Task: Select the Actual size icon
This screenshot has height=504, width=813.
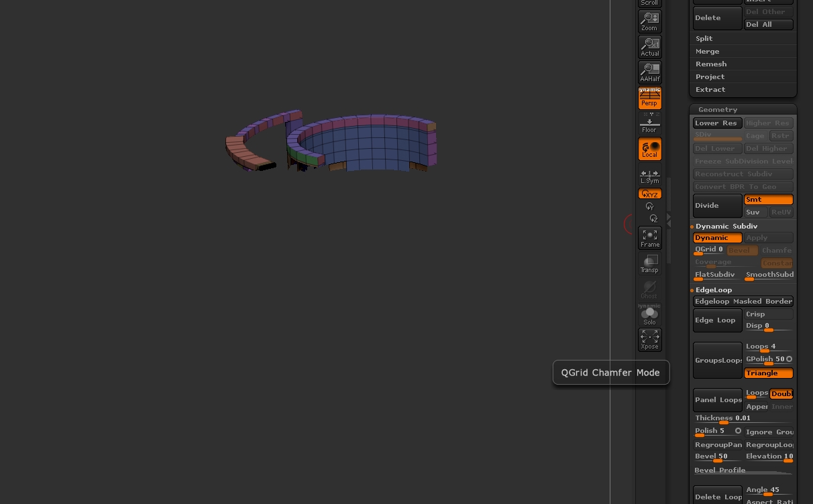Action: [649, 47]
